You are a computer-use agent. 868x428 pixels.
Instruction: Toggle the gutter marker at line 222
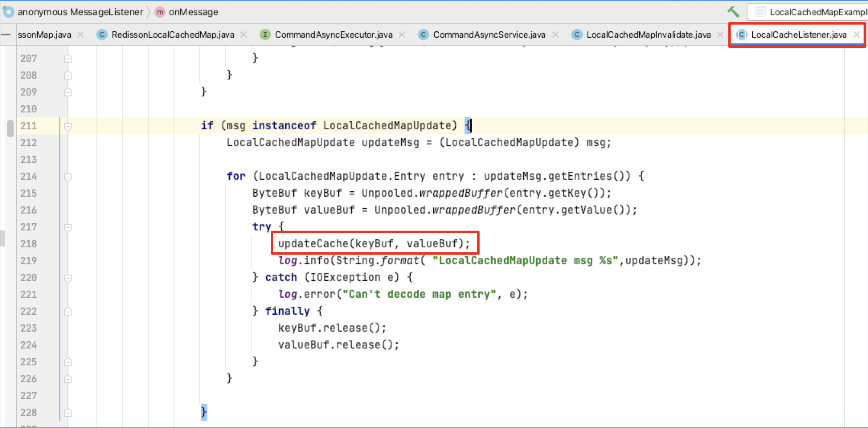click(68, 311)
